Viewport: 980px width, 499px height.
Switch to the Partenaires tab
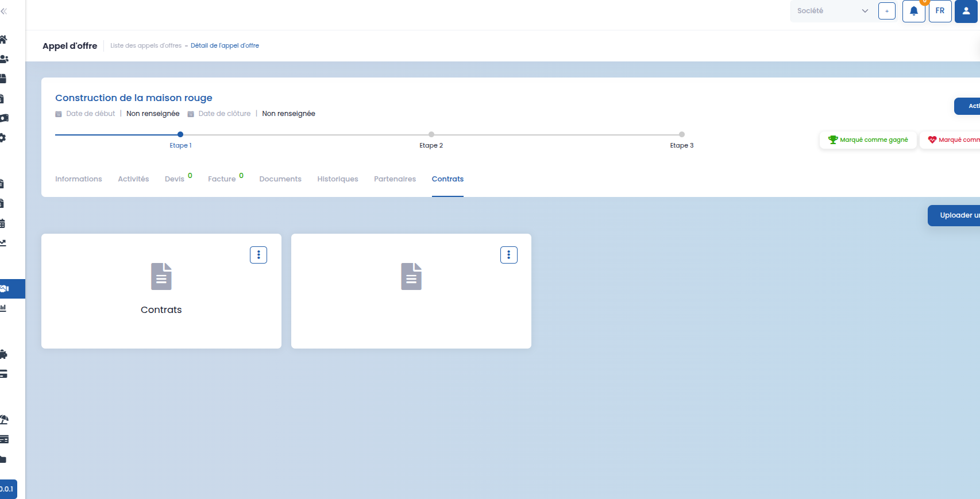tap(395, 179)
